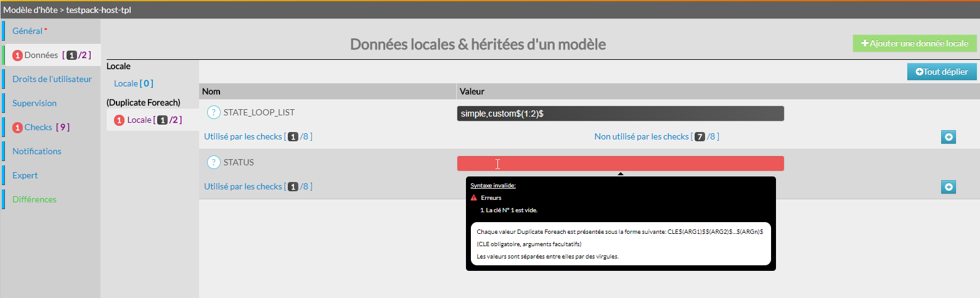Open 'Non utilisé par les checks' link
Screen dimensions: 980x298
click(656, 136)
